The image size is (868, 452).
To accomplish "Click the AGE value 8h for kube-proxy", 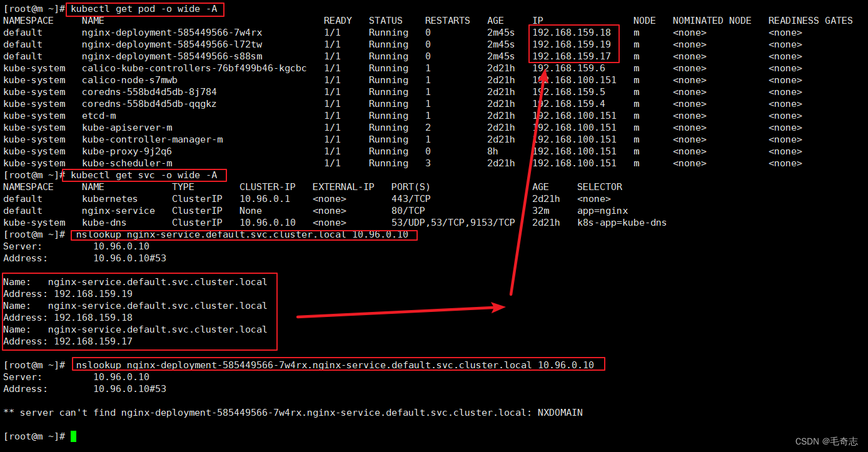I will pos(493,151).
